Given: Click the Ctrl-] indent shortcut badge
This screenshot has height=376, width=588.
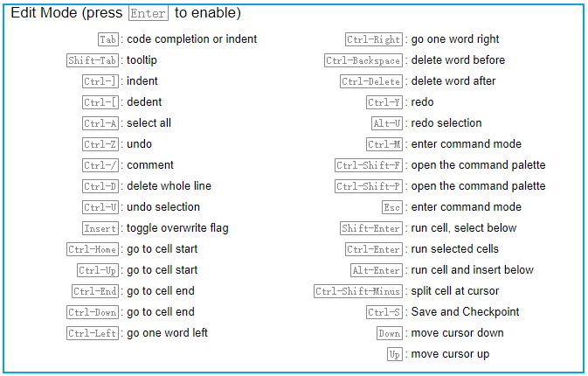Looking at the screenshot, I should [100, 81].
